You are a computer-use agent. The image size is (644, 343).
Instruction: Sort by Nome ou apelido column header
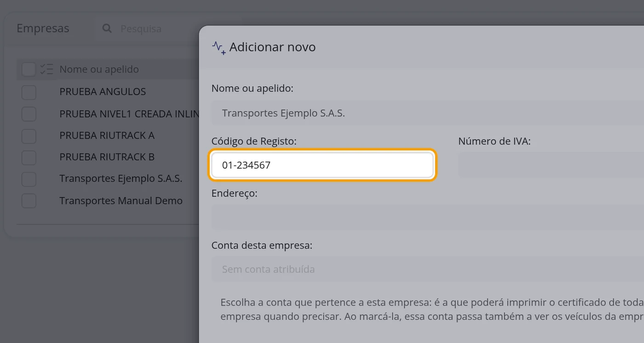(99, 70)
